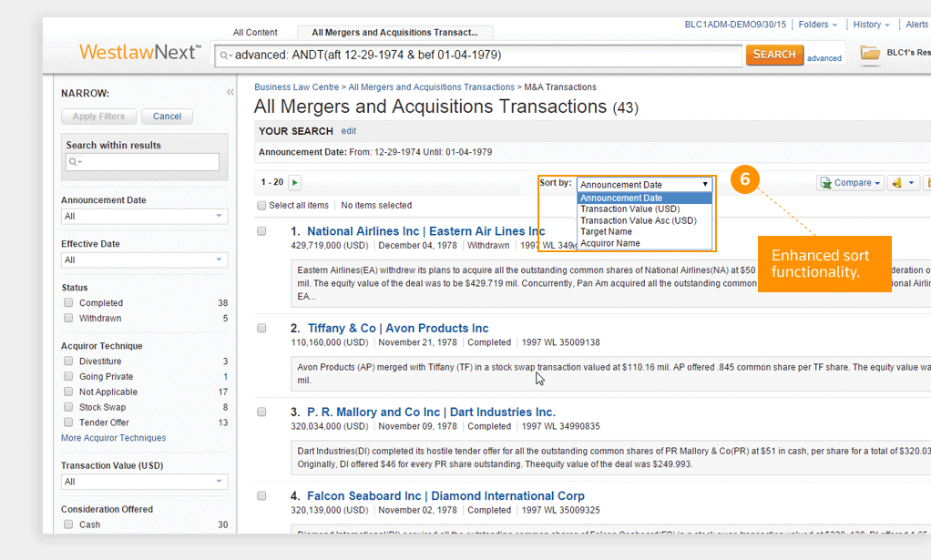Viewport: 931px width, 560px height.
Task: Click More Acquiror Techniques link
Action: coord(113,438)
